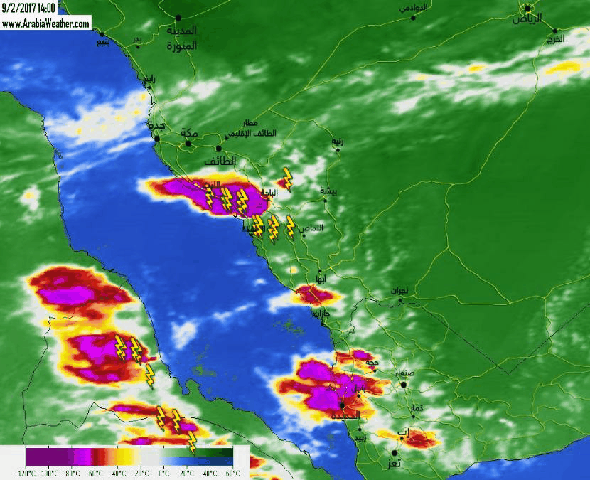Click the Riyadh city marker dot
The width and height of the screenshot is (590, 480).
tap(528, 8)
